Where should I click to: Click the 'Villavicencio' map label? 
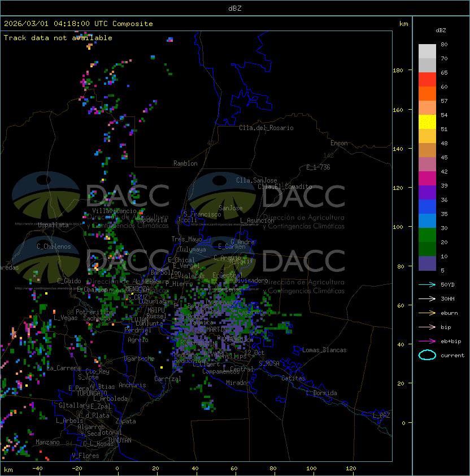coord(114,211)
